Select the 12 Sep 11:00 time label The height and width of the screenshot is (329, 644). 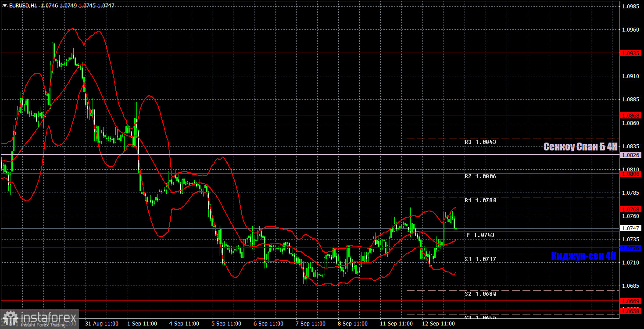[438, 324]
